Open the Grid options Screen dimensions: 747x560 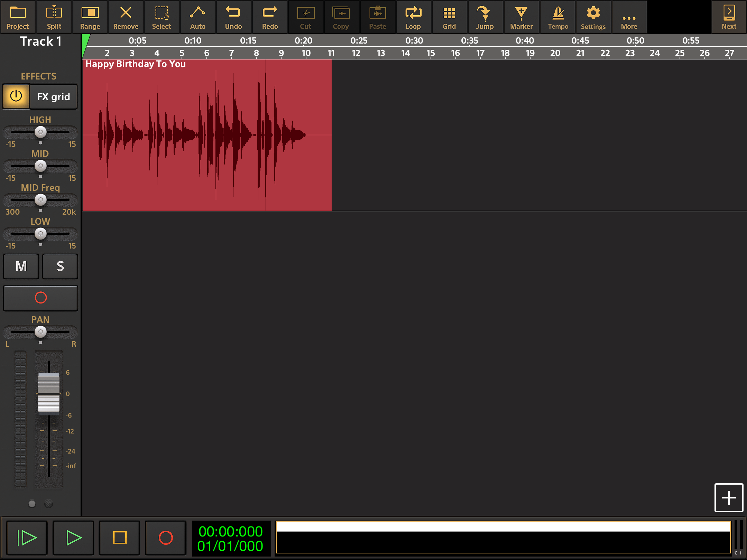pyautogui.click(x=449, y=17)
